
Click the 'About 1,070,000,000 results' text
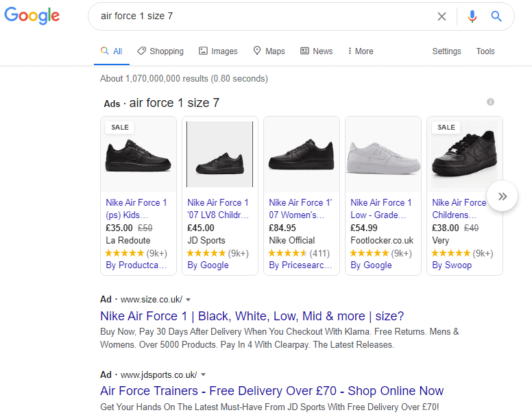tap(184, 78)
